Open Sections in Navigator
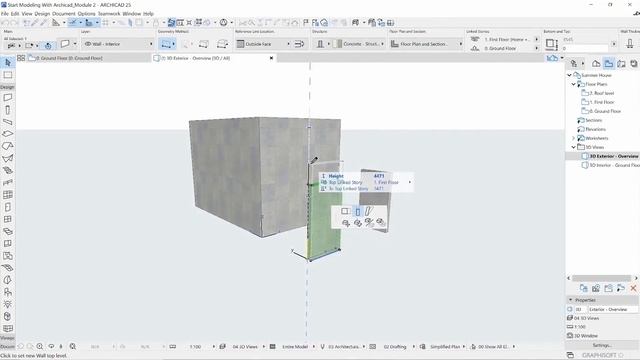 click(x=594, y=120)
